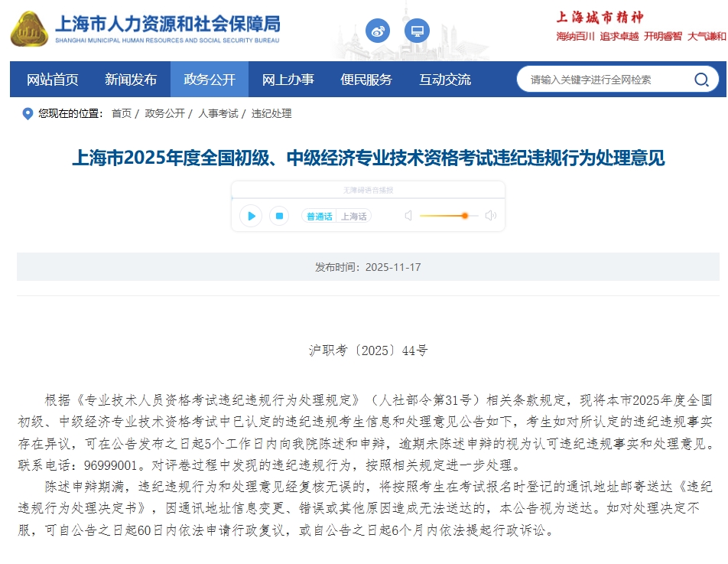The height and width of the screenshot is (564, 728).
Task: Select the 政务公开 navigation tab
Action: coord(210,80)
